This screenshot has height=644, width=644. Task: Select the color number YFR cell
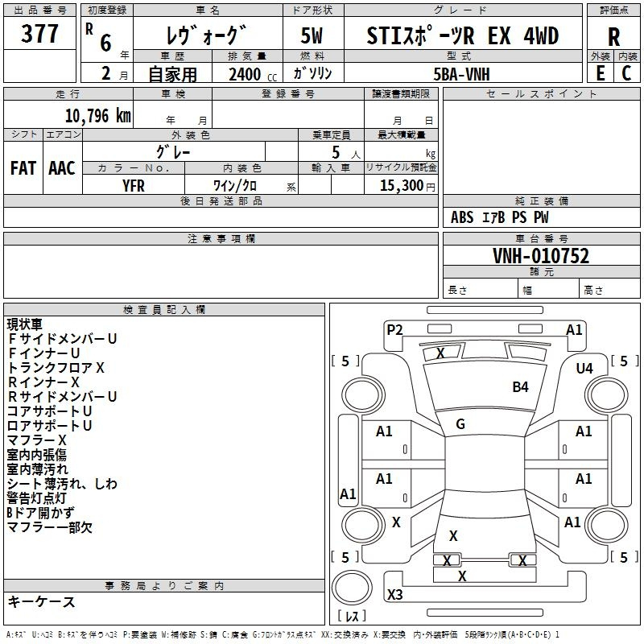(133, 184)
